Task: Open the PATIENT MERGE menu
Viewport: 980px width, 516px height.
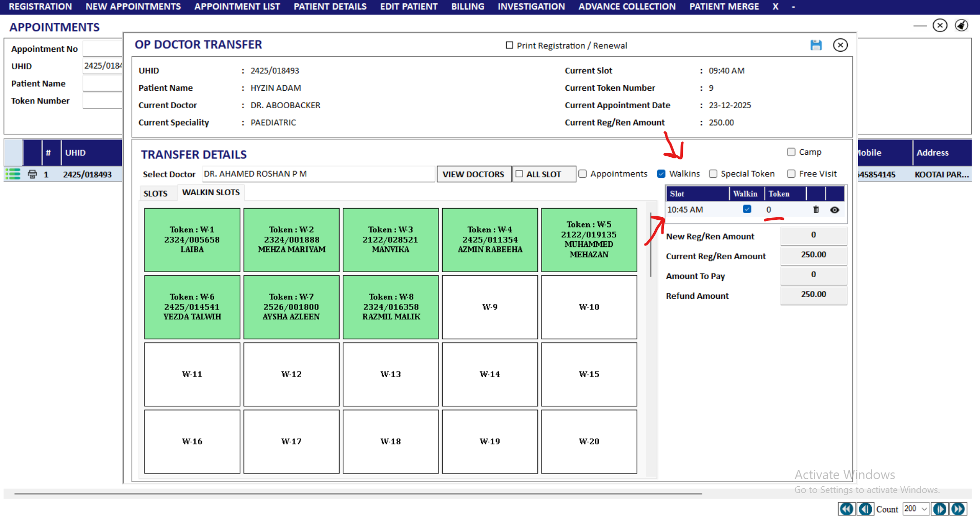Action: tap(723, 7)
